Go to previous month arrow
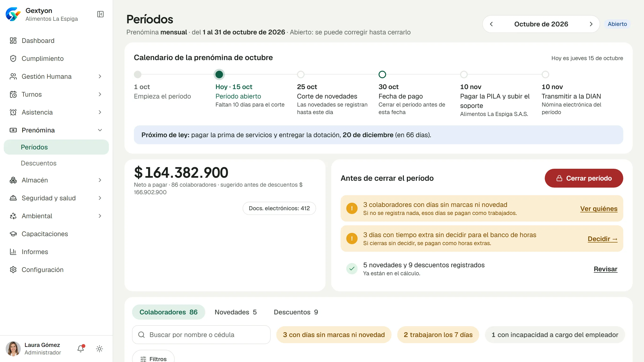 pos(491,24)
